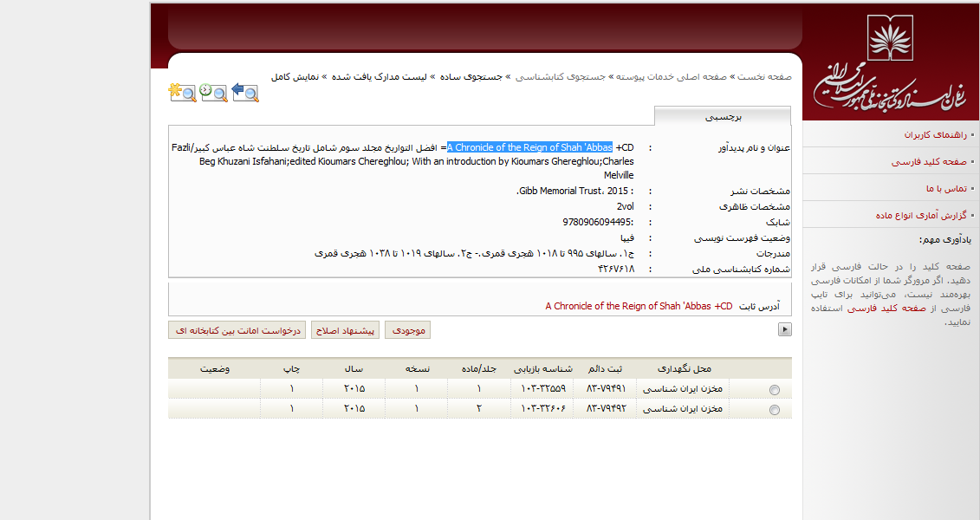This screenshot has width=980, height=520.
Task: Click the search history icon with clock
Action: [213, 91]
